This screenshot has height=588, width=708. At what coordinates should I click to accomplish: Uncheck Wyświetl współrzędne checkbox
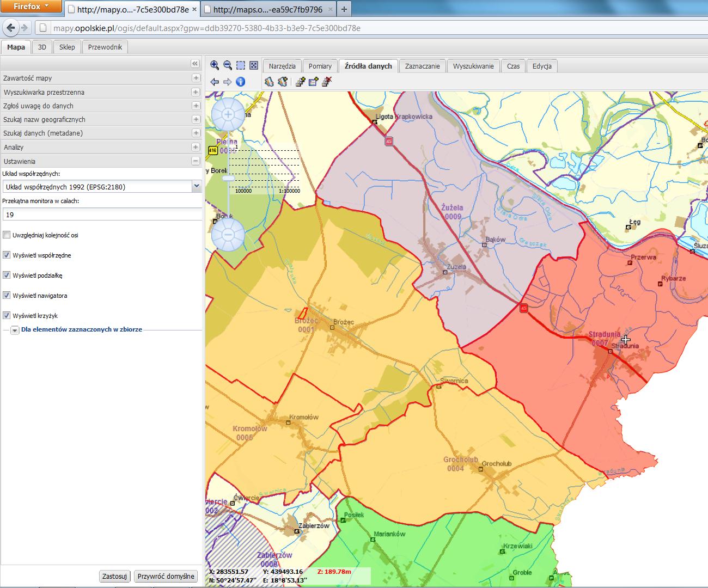(7, 255)
